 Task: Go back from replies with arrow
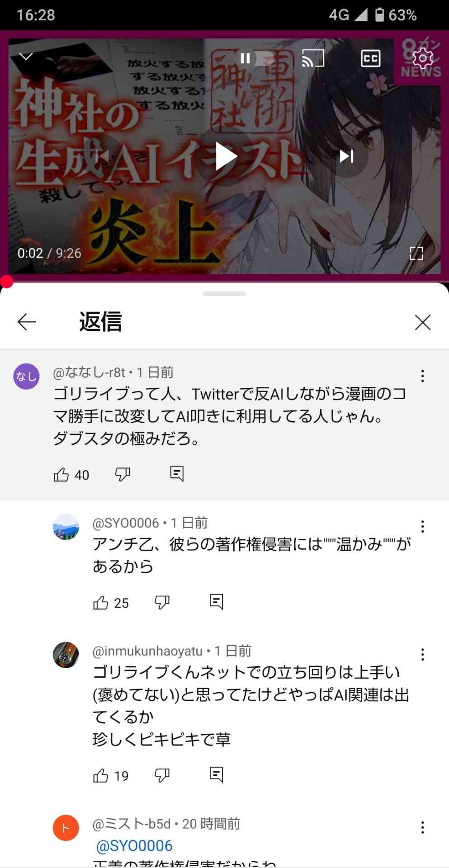tap(27, 322)
